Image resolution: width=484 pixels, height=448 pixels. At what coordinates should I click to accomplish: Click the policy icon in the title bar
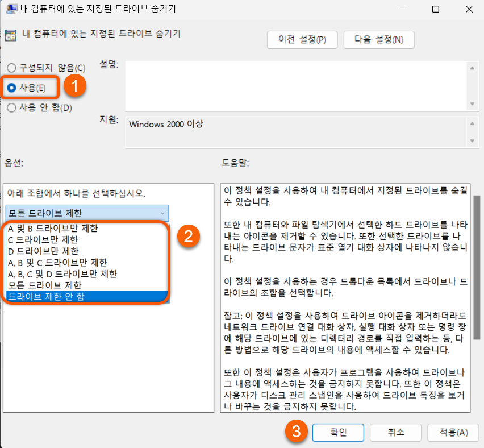tap(12, 9)
